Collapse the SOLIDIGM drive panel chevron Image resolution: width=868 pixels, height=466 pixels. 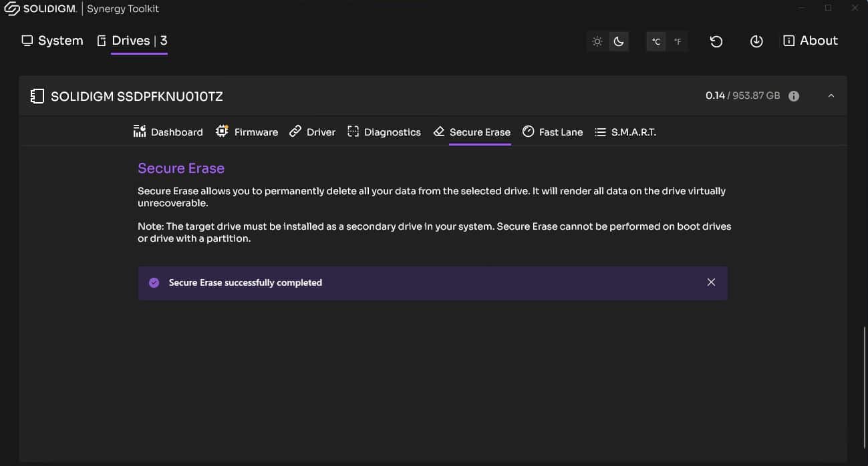[x=831, y=96]
